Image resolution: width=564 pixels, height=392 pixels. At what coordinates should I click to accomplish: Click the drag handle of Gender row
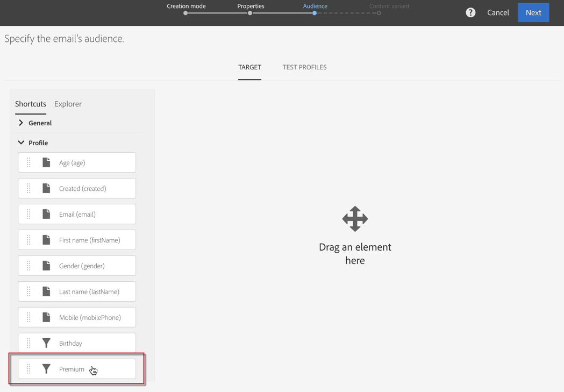point(29,266)
